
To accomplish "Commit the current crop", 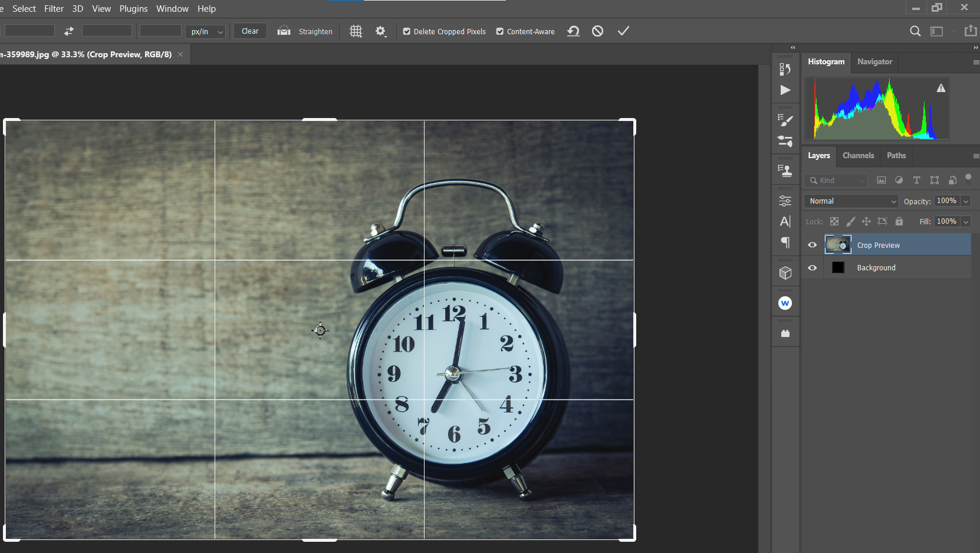I will click(623, 31).
